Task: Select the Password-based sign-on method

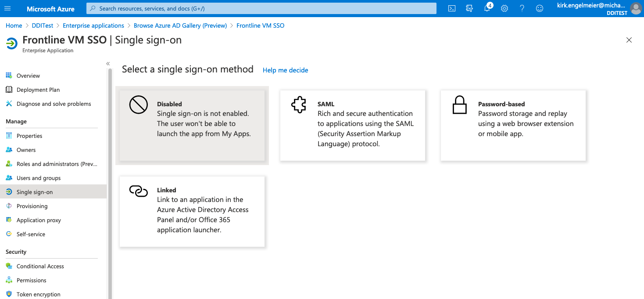Action: [513, 125]
